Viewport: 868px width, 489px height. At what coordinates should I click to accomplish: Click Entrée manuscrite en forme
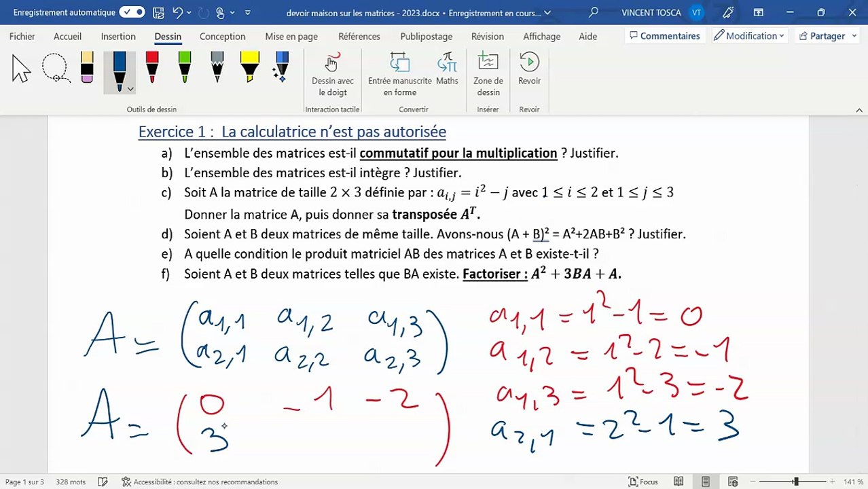pos(400,75)
